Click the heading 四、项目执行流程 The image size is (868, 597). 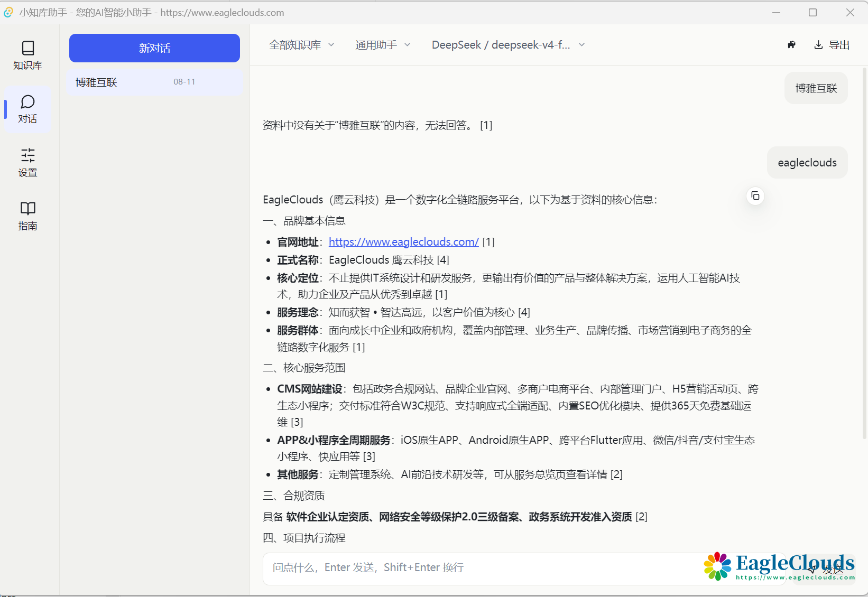pos(304,538)
